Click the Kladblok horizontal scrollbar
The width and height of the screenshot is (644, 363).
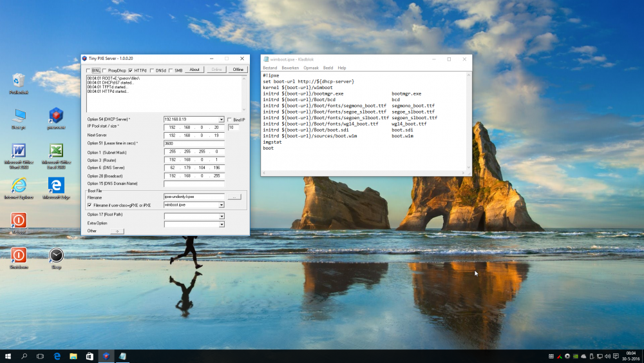363,173
